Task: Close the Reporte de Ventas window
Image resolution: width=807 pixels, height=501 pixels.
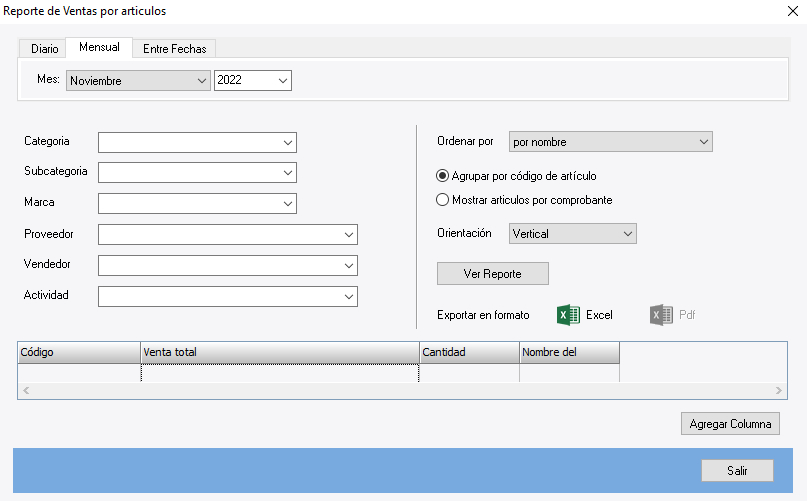Action: click(x=793, y=11)
